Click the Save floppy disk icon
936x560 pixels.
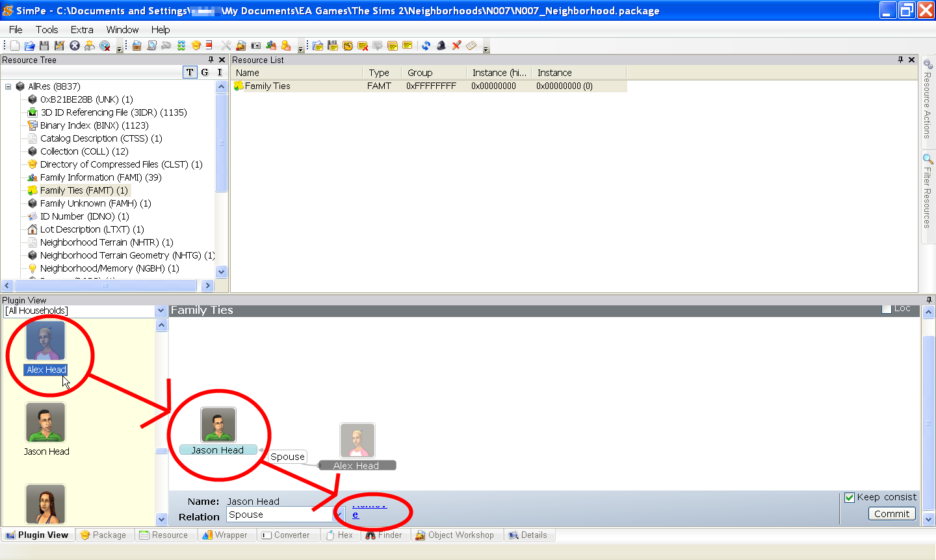pyautogui.click(x=44, y=45)
